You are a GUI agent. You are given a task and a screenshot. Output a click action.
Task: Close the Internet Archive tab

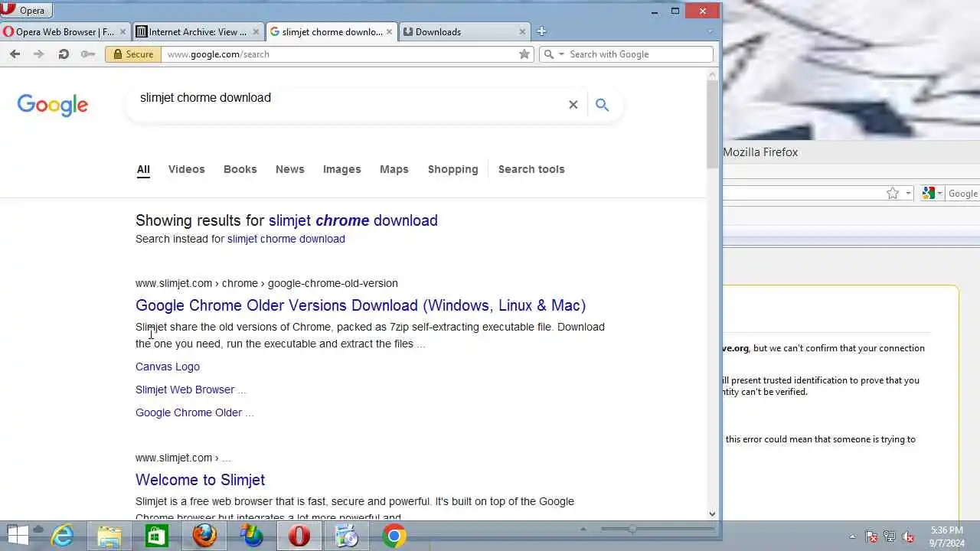256,31
